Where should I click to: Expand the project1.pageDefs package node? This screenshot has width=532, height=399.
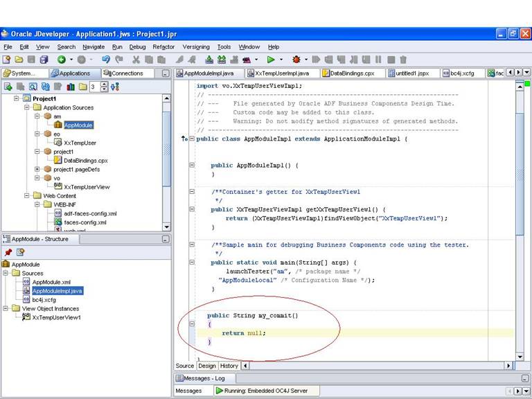coord(37,169)
